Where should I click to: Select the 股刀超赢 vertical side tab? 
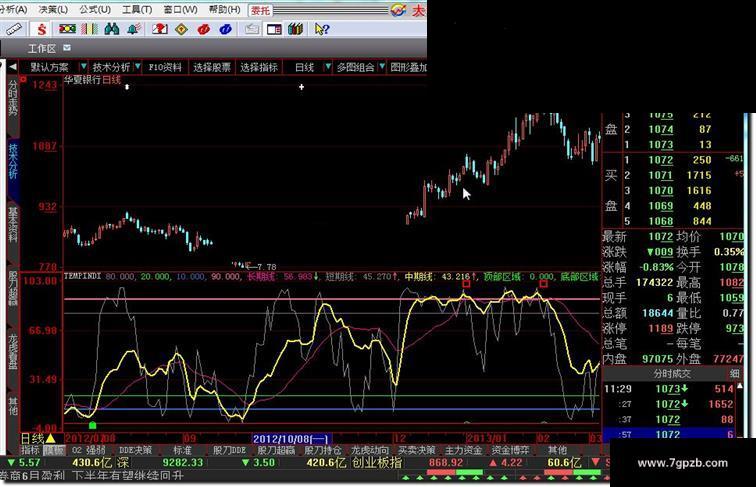[13, 288]
